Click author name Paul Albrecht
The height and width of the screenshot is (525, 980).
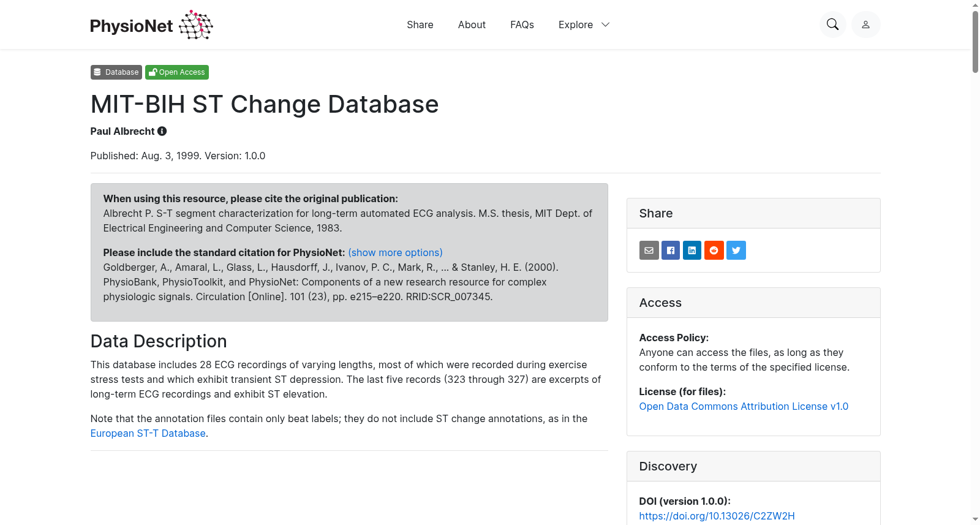click(x=123, y=131)
